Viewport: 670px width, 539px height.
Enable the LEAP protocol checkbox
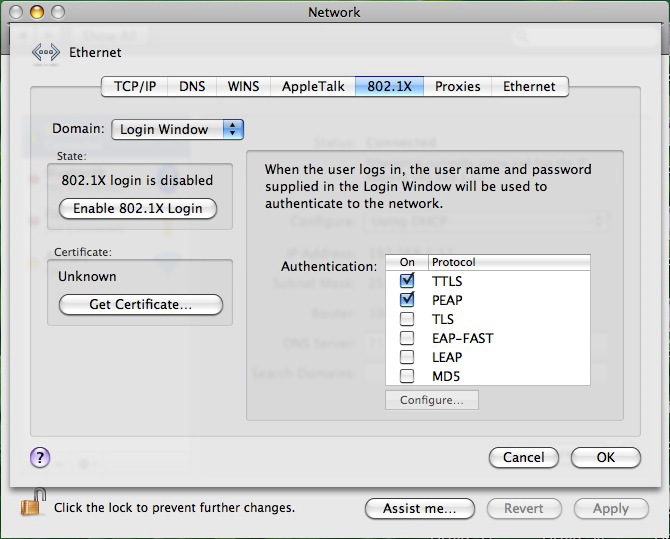407,356
